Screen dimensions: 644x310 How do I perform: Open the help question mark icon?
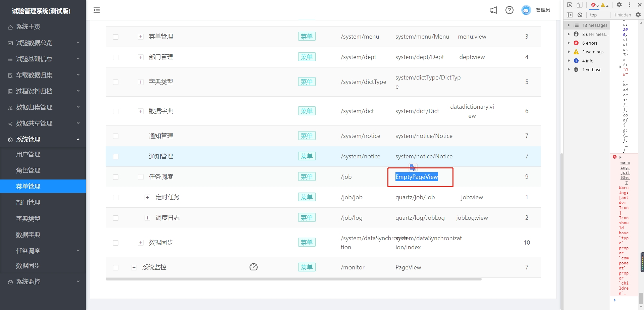(509, 10)
